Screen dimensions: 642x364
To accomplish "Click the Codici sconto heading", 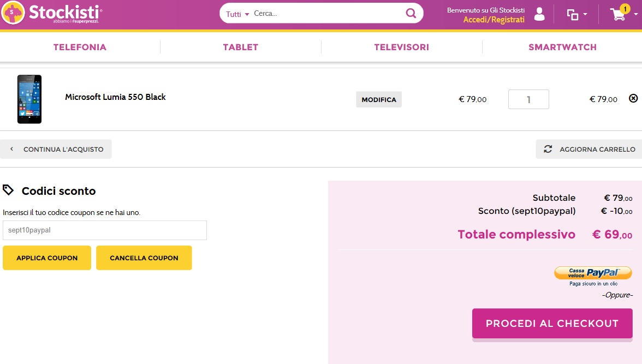I will [58, 191].
